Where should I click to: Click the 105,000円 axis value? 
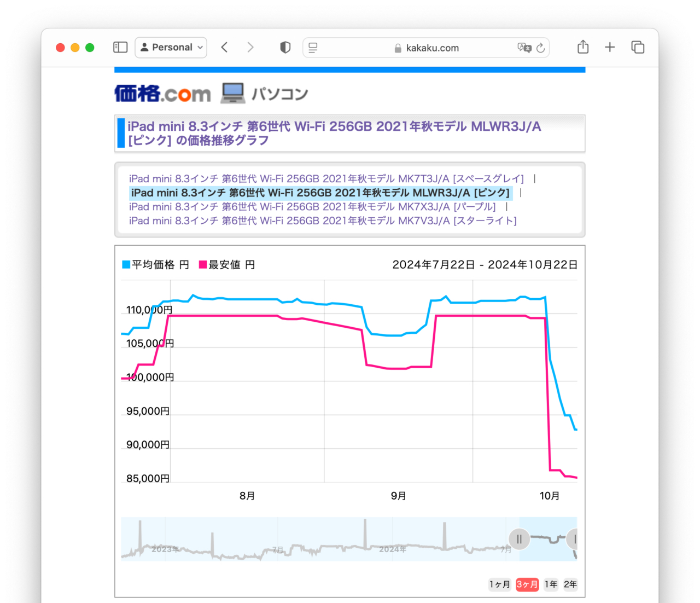pos(150,344)
